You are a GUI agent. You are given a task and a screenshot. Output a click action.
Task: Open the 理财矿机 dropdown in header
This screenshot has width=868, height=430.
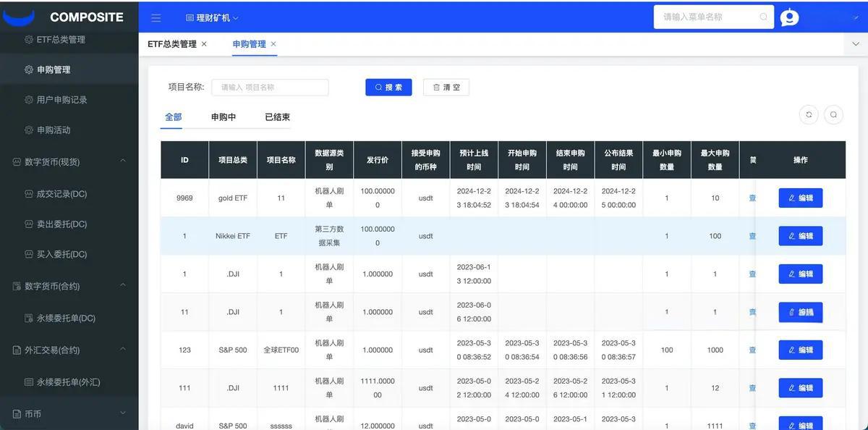(x=212, y=17)
